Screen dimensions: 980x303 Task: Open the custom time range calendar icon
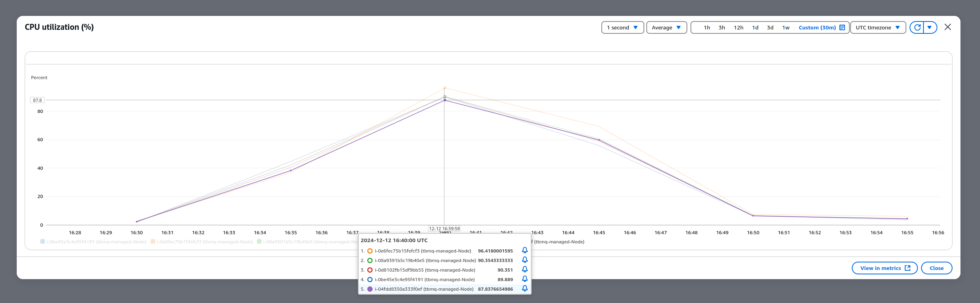(x=842, y=27)
